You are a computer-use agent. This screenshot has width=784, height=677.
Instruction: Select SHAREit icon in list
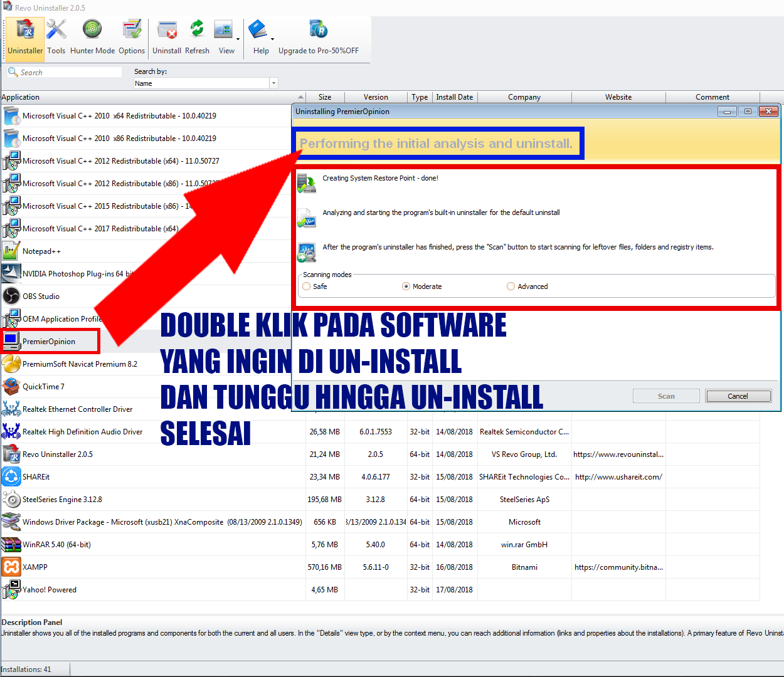click(x=11, y=477)
